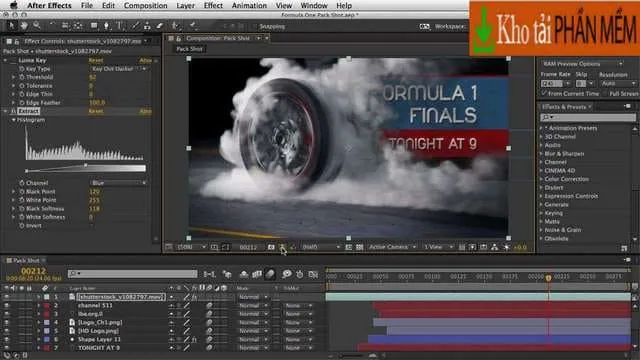Click the Pack Shot breadcrumb button in the viewer
The height and width of the screenshot is (360, 640).
click(x=189, y=49)
